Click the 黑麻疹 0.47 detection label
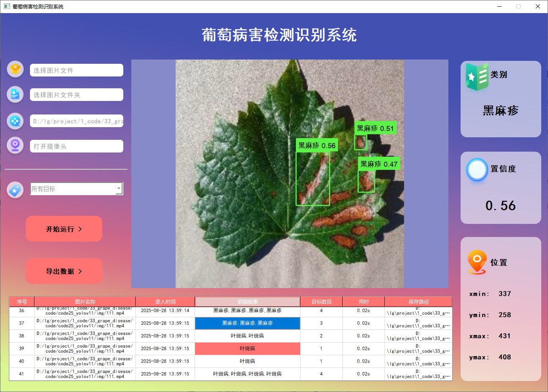Viewport: 548px width, 392px height. tap(379, 164)
